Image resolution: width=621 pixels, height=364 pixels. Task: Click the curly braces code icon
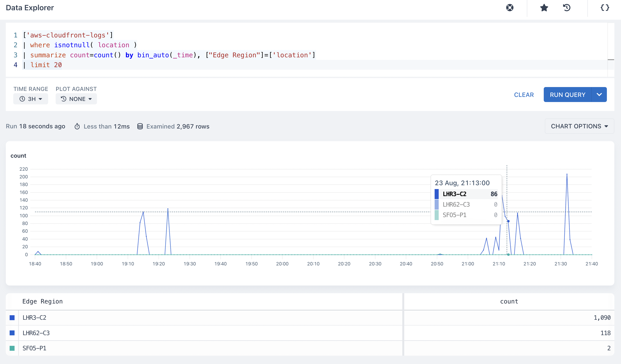click(605, 8)
